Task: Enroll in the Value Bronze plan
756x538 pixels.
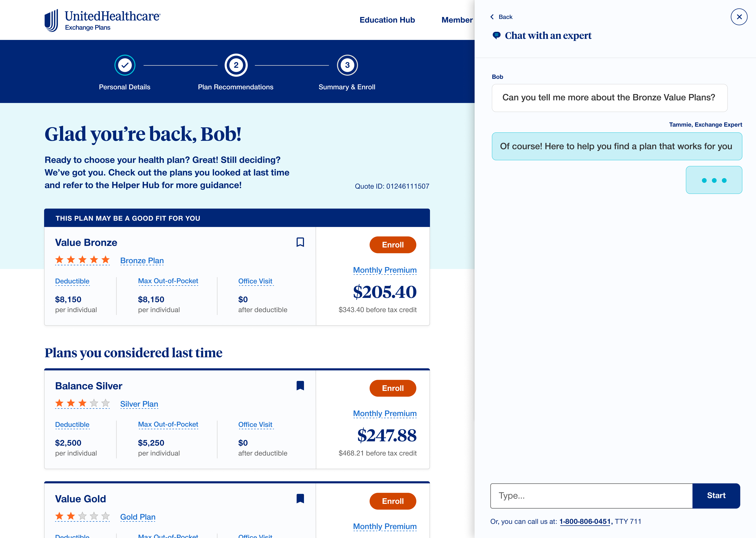Action: [x=393, y=245]
